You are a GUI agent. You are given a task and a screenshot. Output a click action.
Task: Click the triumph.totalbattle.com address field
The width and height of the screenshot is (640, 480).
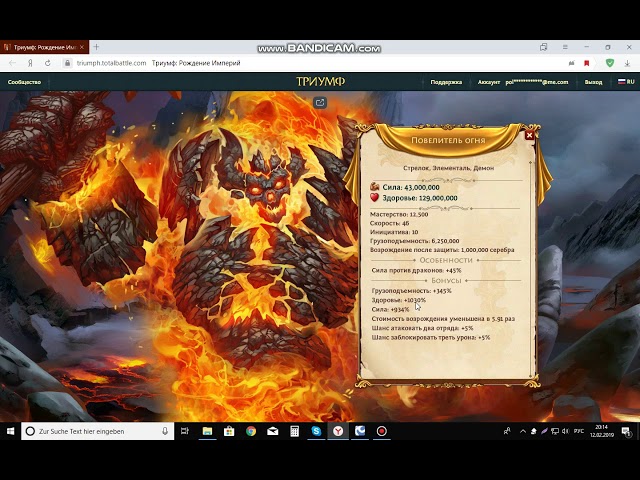(111, 63)
